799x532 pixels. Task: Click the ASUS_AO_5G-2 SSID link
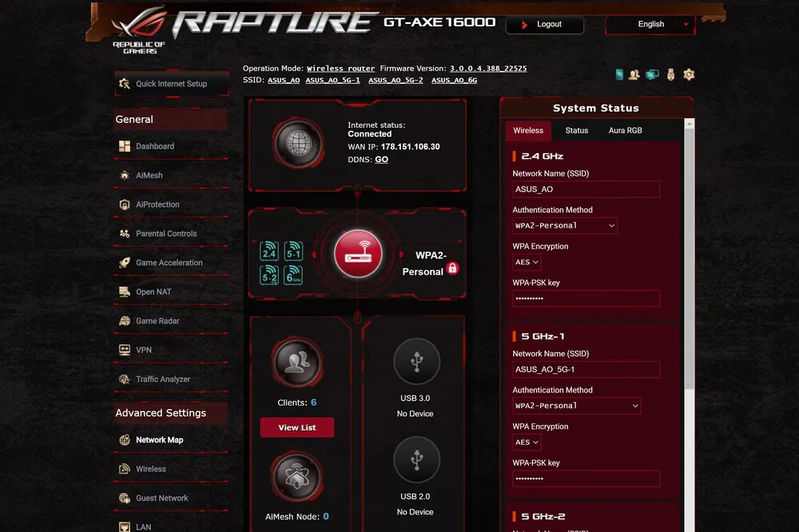396,80
